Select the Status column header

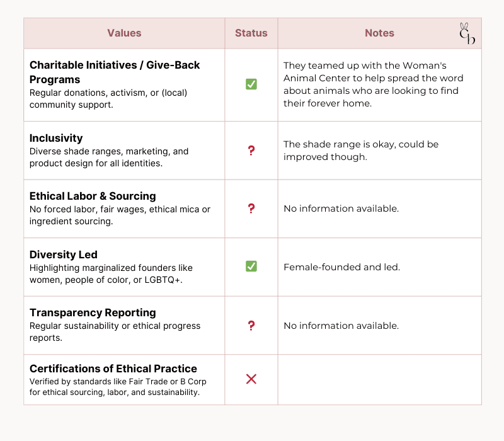pyautogui.click(x=251, y=33)
